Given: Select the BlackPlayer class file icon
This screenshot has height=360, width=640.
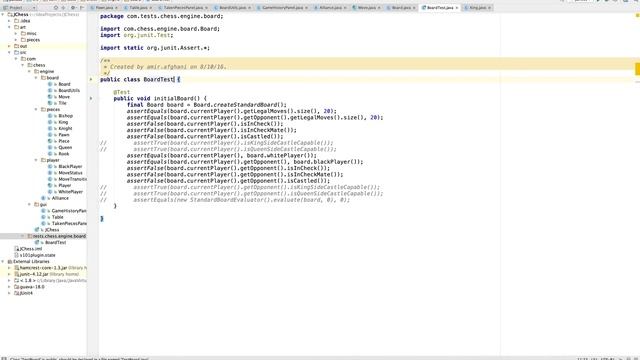Looking at the screenshot, I should tap(50, 167).
